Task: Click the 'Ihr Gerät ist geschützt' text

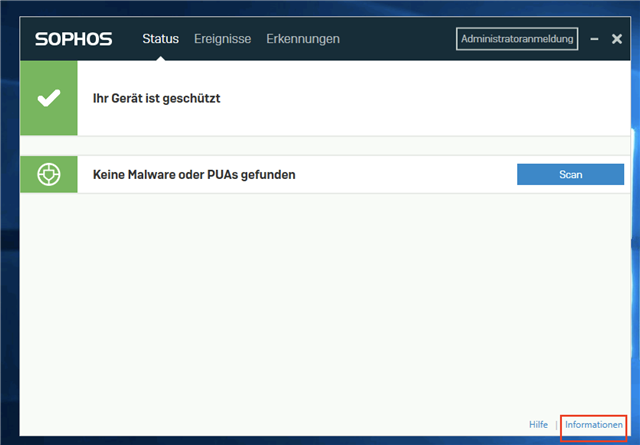Action: [x=156, y=98]
